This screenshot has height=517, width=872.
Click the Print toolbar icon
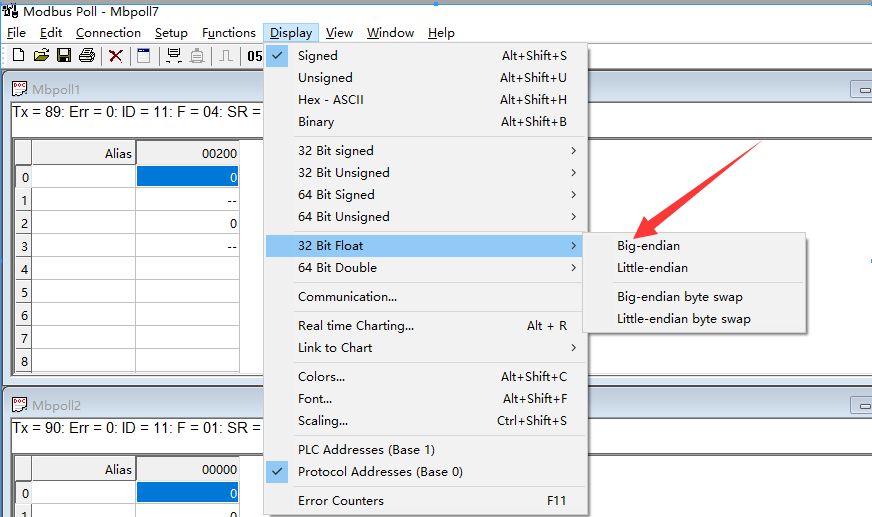click(x=87, y=55)
